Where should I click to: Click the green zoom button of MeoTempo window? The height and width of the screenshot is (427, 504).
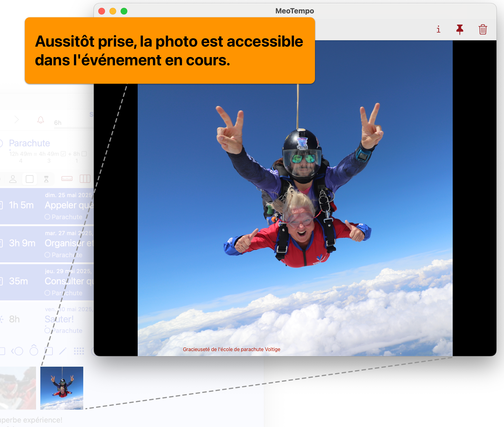tap(124, 11)
